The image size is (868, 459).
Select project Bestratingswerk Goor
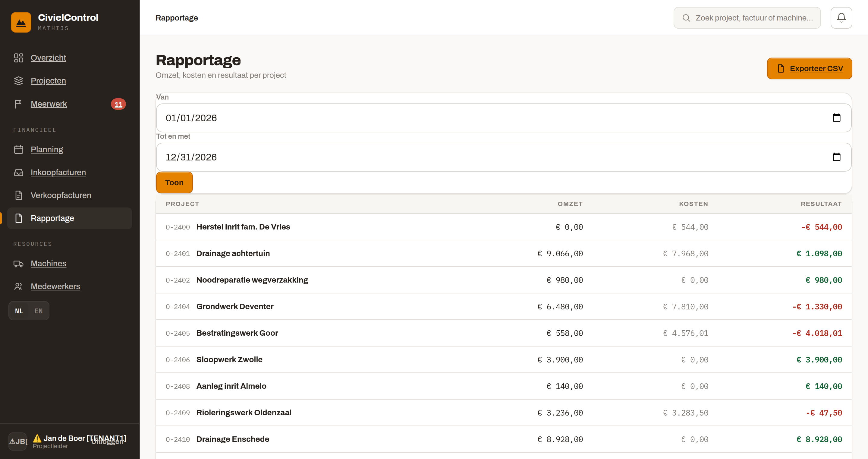click(237, 333)
